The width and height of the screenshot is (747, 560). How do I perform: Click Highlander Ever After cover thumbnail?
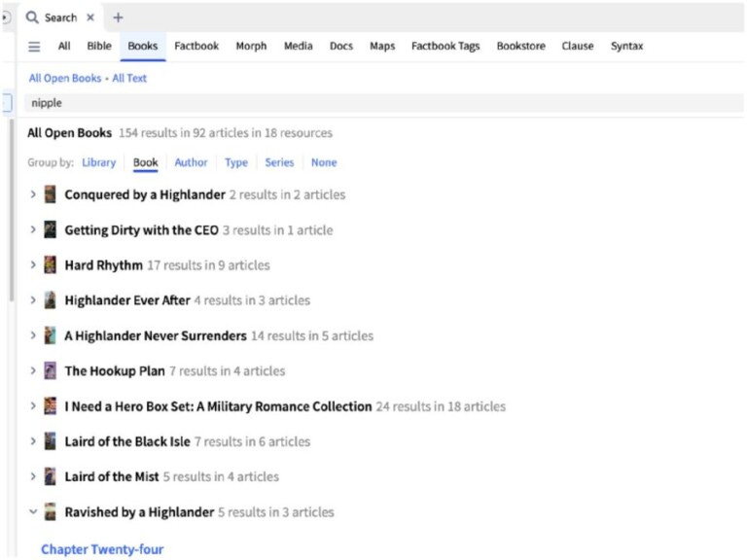50,300
